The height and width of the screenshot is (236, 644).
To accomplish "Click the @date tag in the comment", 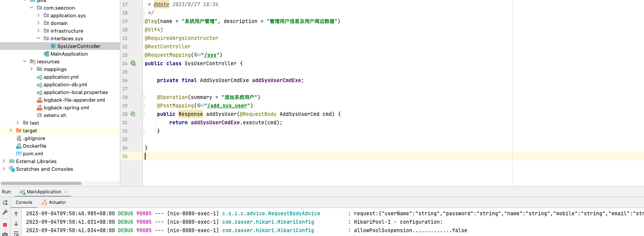I will pos(161,5).
